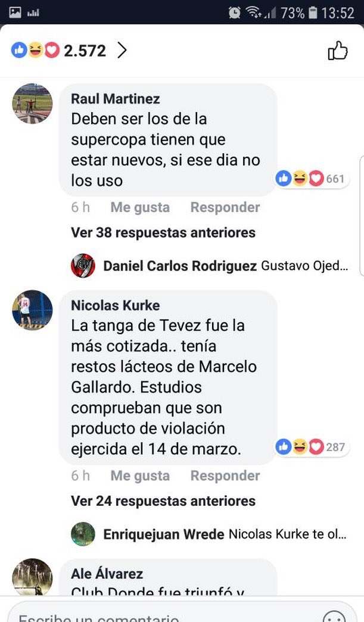This screenshot has height=622, width=364.
Task: Tap Enriquejuan Wrede's avatar icon
Action: point(83,534)
